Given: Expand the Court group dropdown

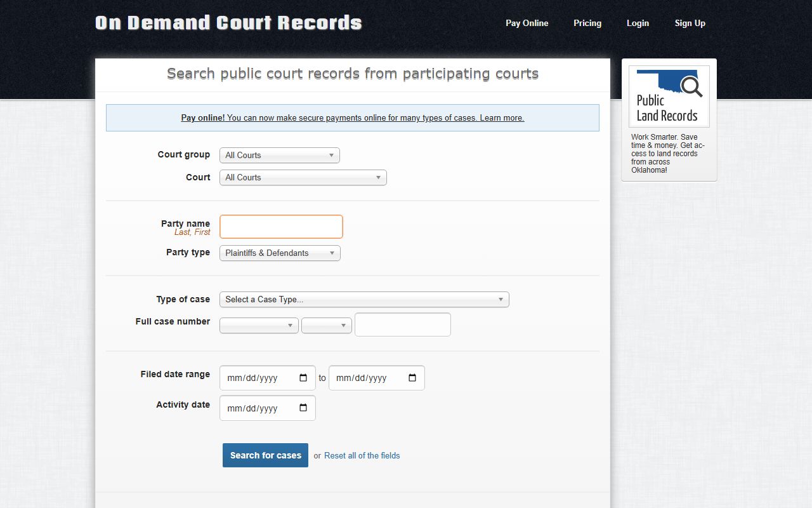Looking at the screenshot, I should coord(279,156).
